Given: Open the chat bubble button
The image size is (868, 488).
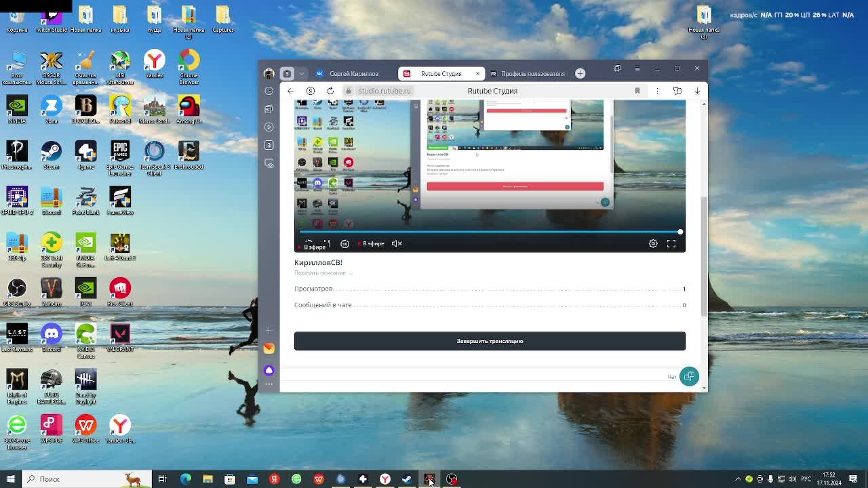Looking at the screenshot, I should pyautogui.click(x=689, y=376).
